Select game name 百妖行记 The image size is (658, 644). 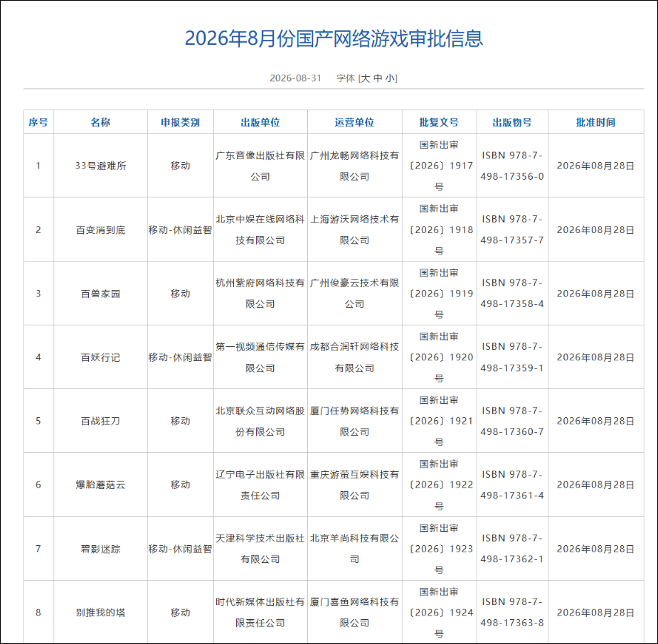[x=101, y=358]
